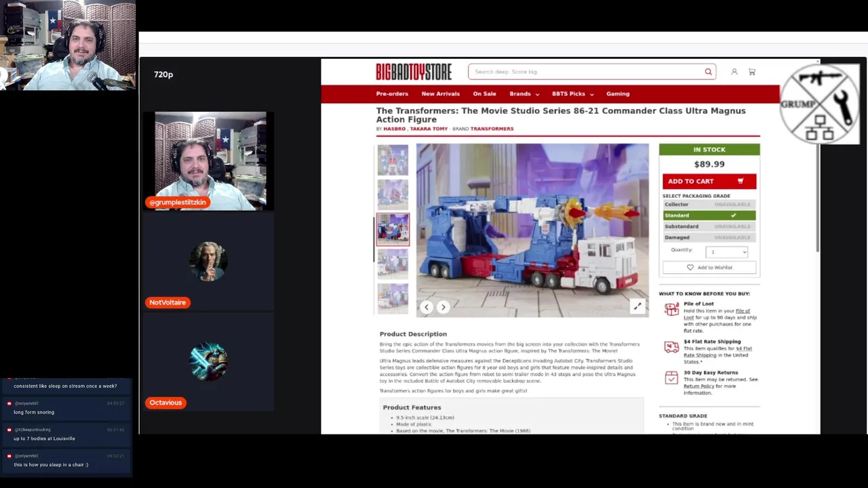Select the second product thumbnail
This screenshot has width=868, height=488.
click(393, 195)
